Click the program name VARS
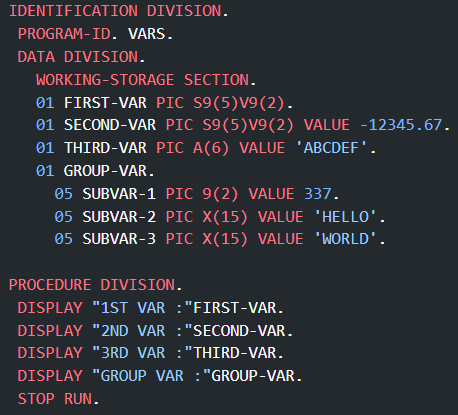This screenshot has height=415, width=458. [147, 34]
